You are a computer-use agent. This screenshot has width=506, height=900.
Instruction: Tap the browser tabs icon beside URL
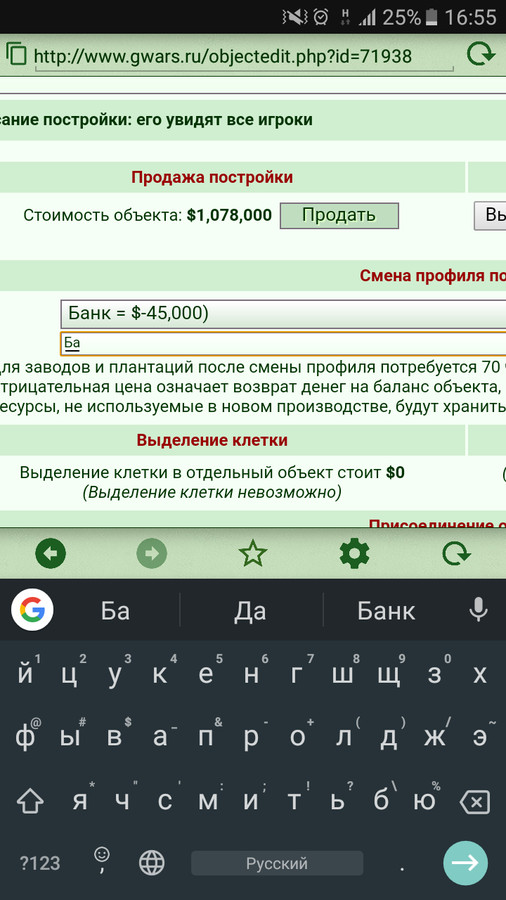point(17,55)
